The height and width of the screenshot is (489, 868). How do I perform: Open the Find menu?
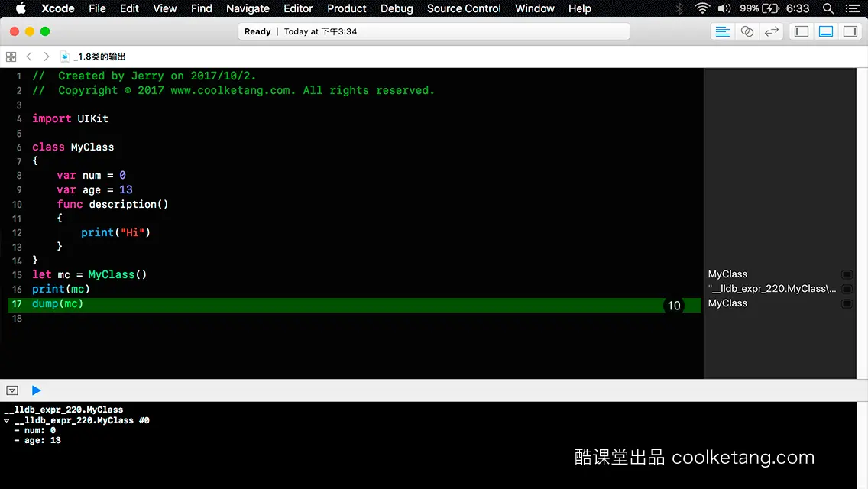201,8
